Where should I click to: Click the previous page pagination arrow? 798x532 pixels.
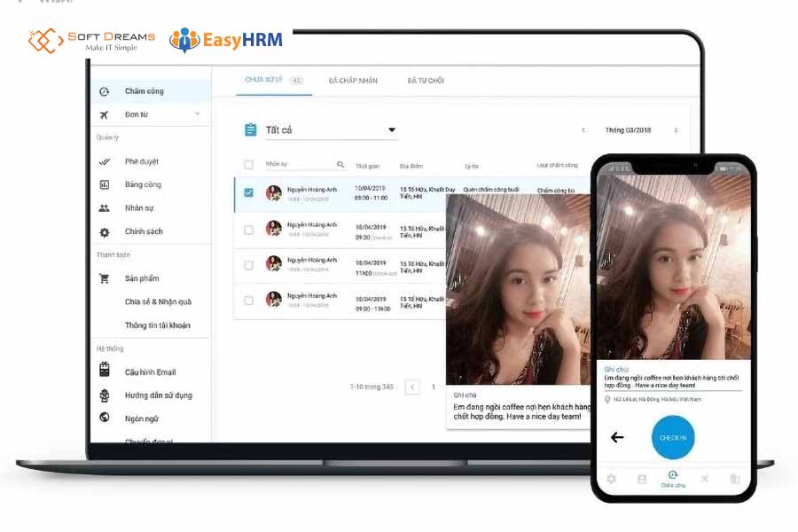[412, 387]
